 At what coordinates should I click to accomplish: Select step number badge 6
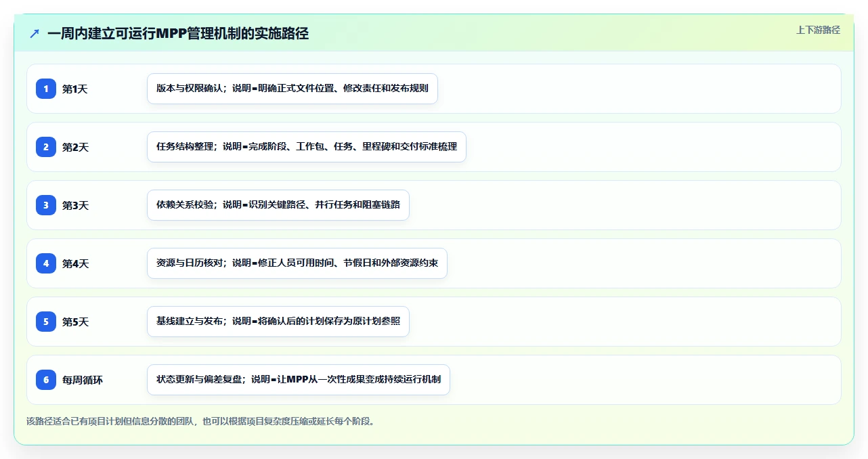(46, 380)
